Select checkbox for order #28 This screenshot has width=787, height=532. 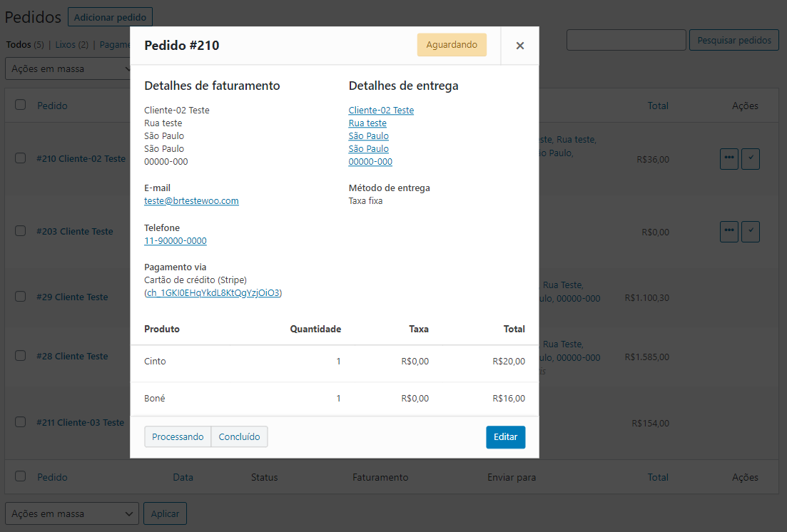coord(21,356)
